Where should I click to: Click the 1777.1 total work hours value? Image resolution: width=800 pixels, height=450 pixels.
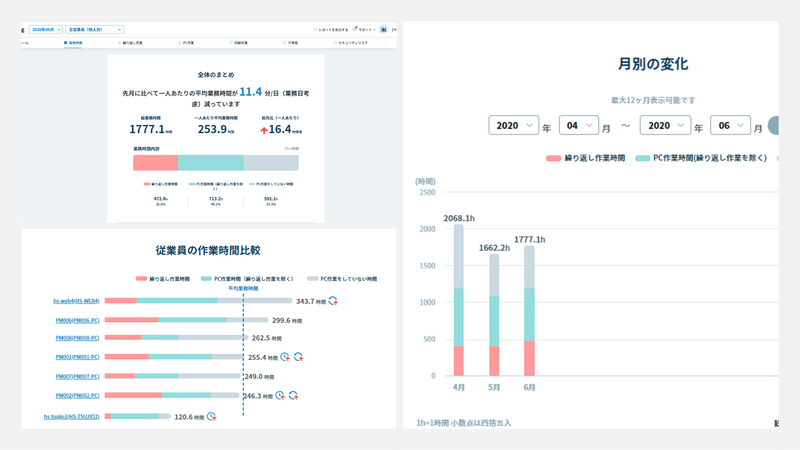(x=147, y=129)
